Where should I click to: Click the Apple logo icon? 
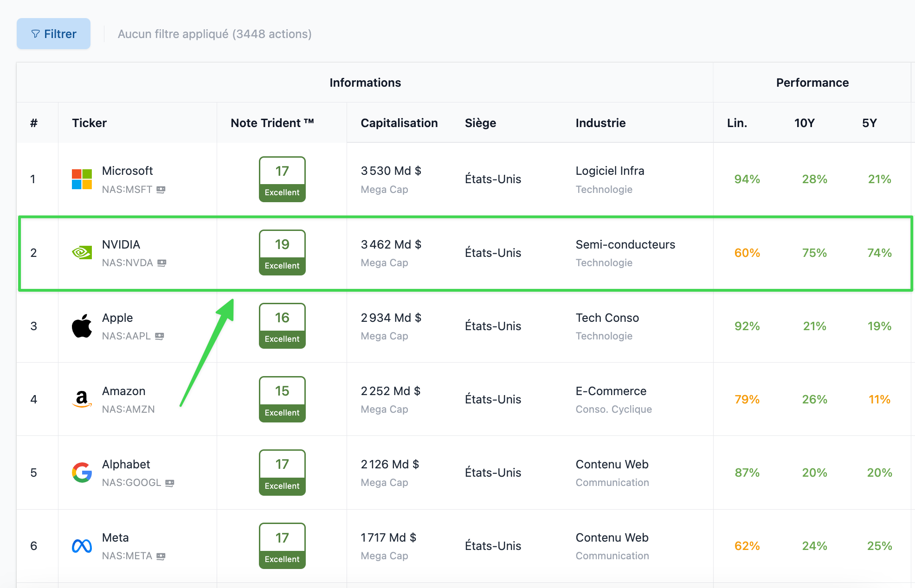82,326
